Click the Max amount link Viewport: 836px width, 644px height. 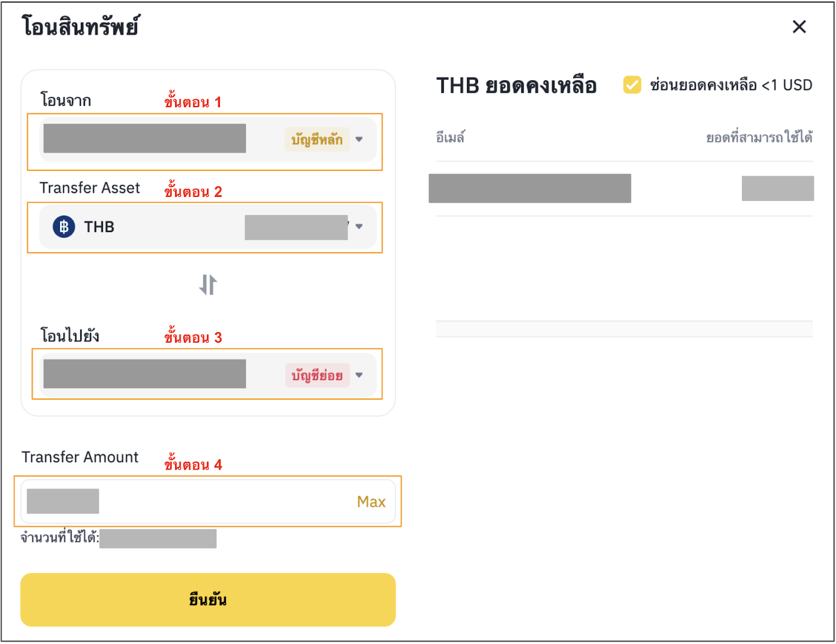371,502
